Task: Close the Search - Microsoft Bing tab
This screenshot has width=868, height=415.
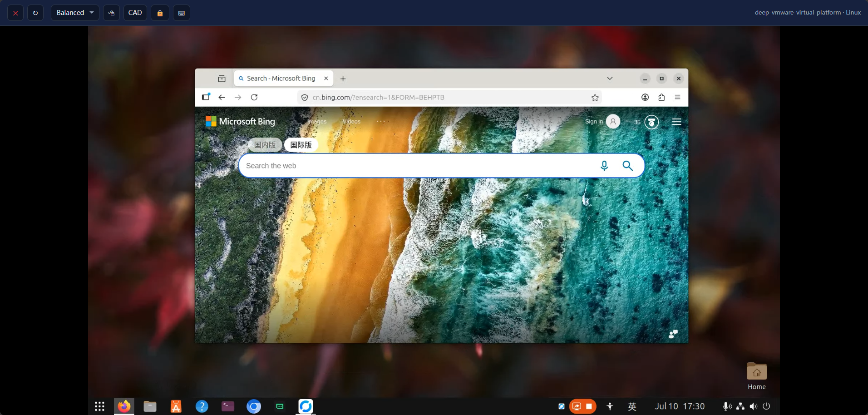Action: pyautogui.click(x=326, y=79)
